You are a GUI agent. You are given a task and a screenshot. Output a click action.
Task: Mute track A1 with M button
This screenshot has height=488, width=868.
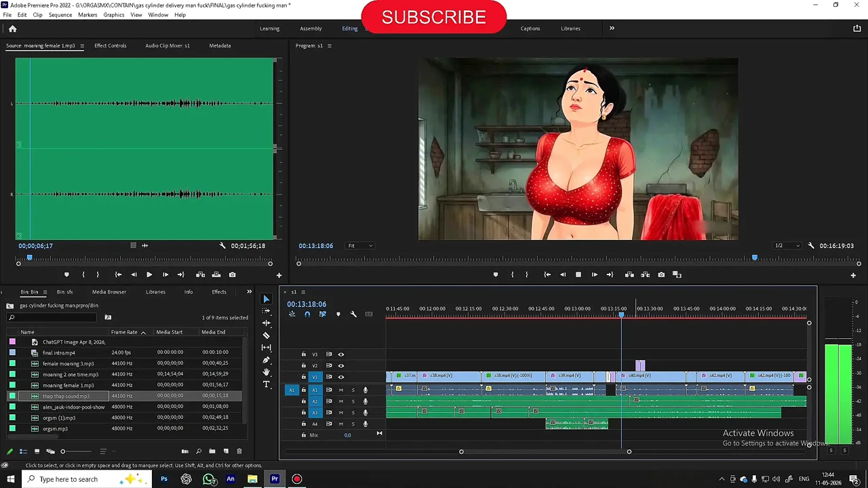[341, 390]
